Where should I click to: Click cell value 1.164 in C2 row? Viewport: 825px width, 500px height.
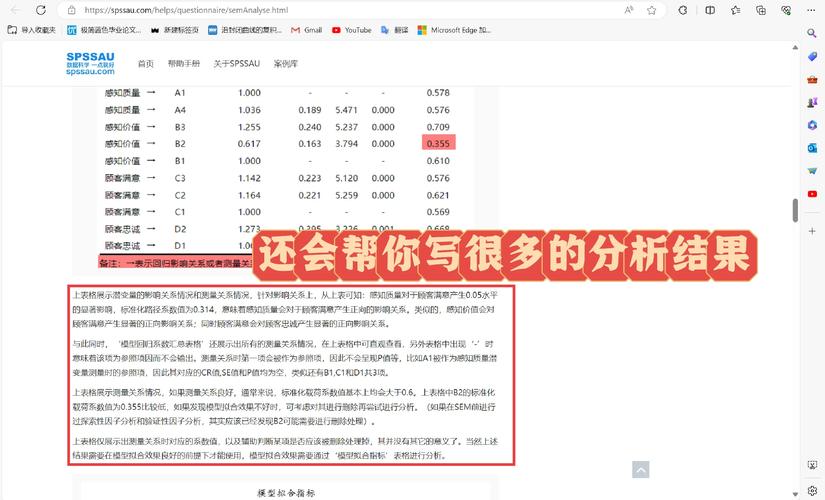249,195
